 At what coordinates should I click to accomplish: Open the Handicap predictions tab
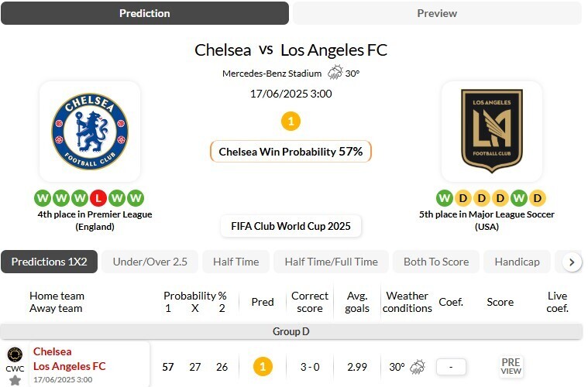click(x=517, y=262)
